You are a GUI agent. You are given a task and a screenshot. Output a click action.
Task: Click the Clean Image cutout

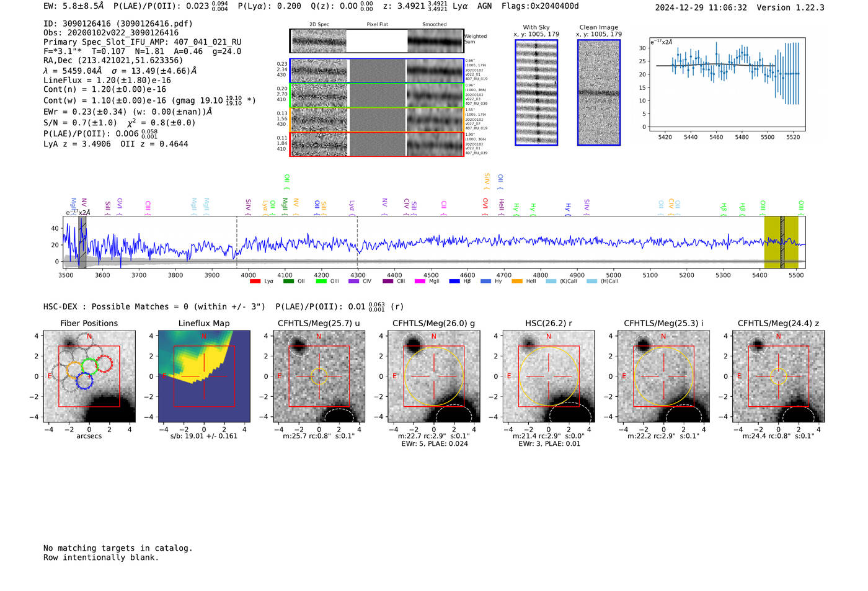tap(599, 92)
